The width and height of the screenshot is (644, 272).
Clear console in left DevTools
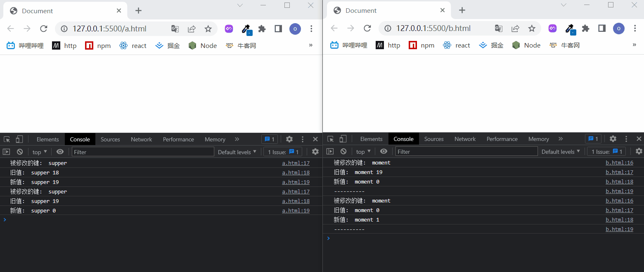(19, 152)
